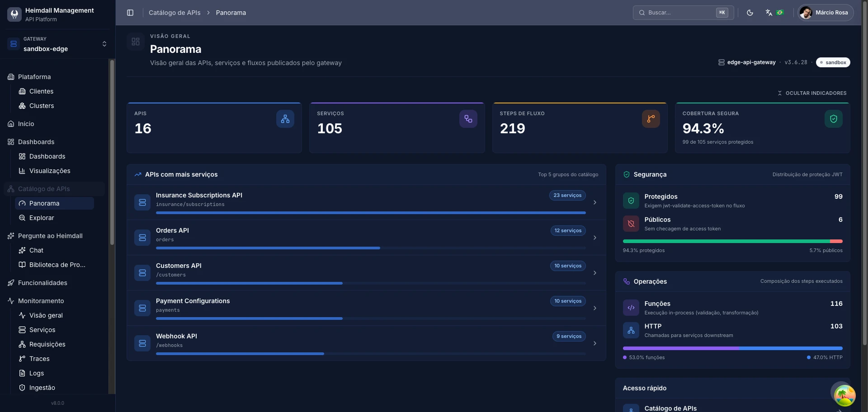Open Requisições in the sidebar
Image resolution: width=868 pixels, height=412 pixels.
[x=54, y=344]
